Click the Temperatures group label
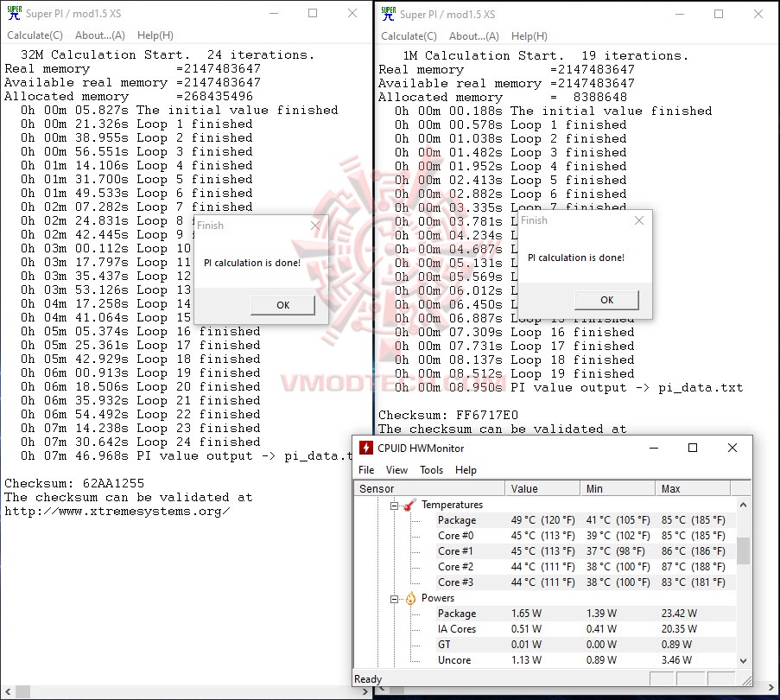Viewport: 780px width, 700px height. 452,505
